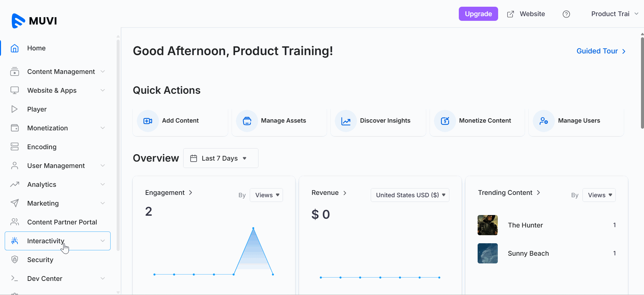Click the Manage Assets icon
Viewport: 644px width, 295px height.
click(x=247, y=121)
